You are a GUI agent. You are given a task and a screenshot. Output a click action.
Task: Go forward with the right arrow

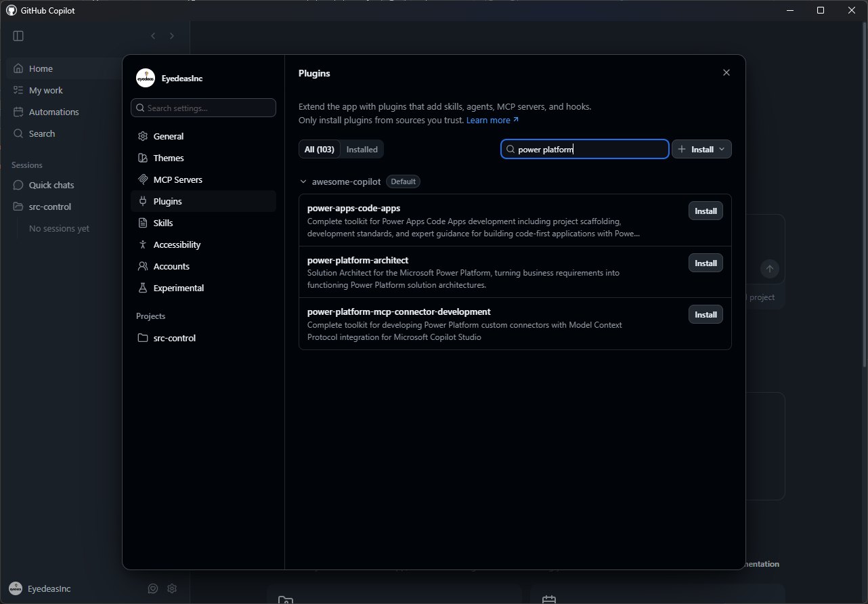[x=172, y=36]
